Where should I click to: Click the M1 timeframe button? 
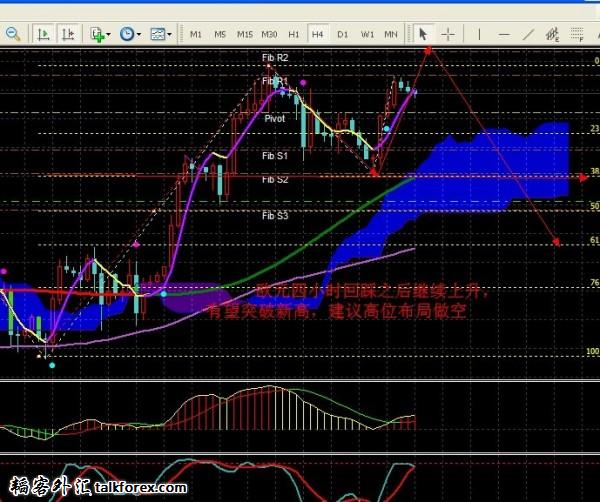[195, 34]
